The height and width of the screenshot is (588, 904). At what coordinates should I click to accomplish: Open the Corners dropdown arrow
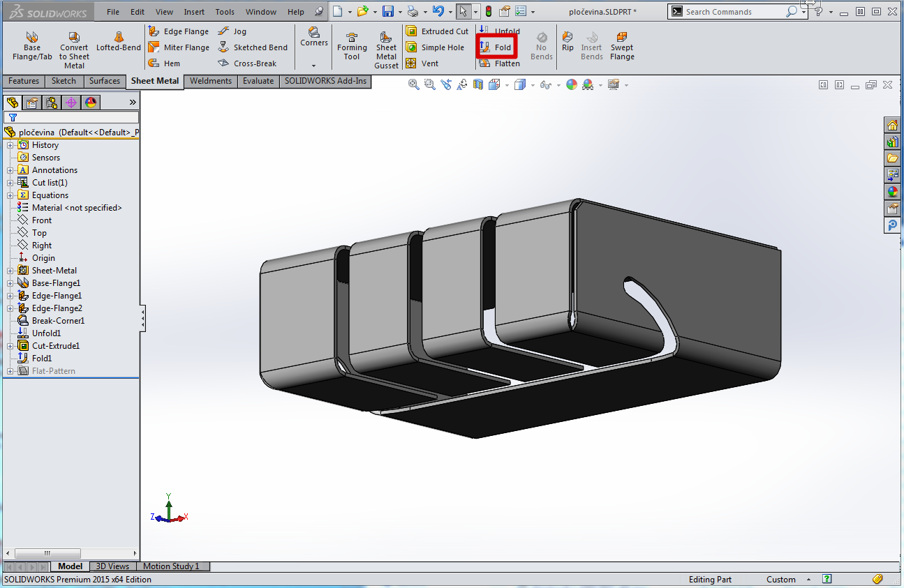point(313,65)
